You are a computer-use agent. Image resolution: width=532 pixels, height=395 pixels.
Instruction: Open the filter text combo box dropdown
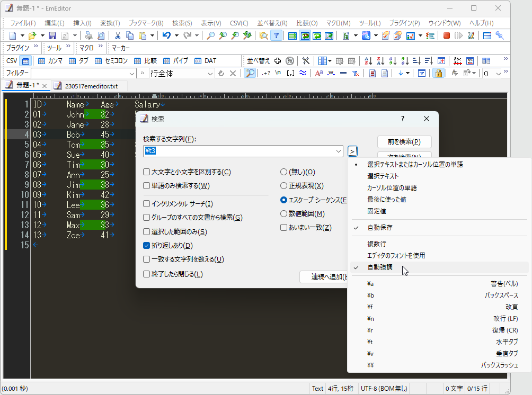[x=131, y=74]
